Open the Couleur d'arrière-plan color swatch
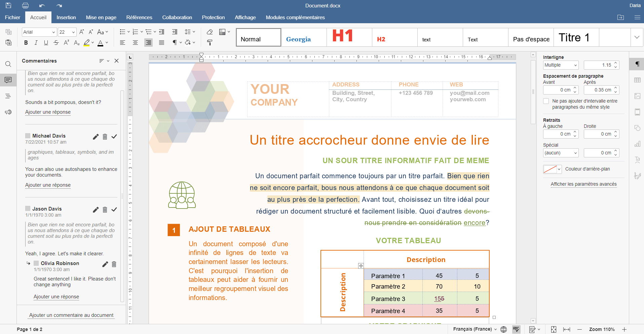The height and width of the screenshot is (334, 644). (552, 169)
